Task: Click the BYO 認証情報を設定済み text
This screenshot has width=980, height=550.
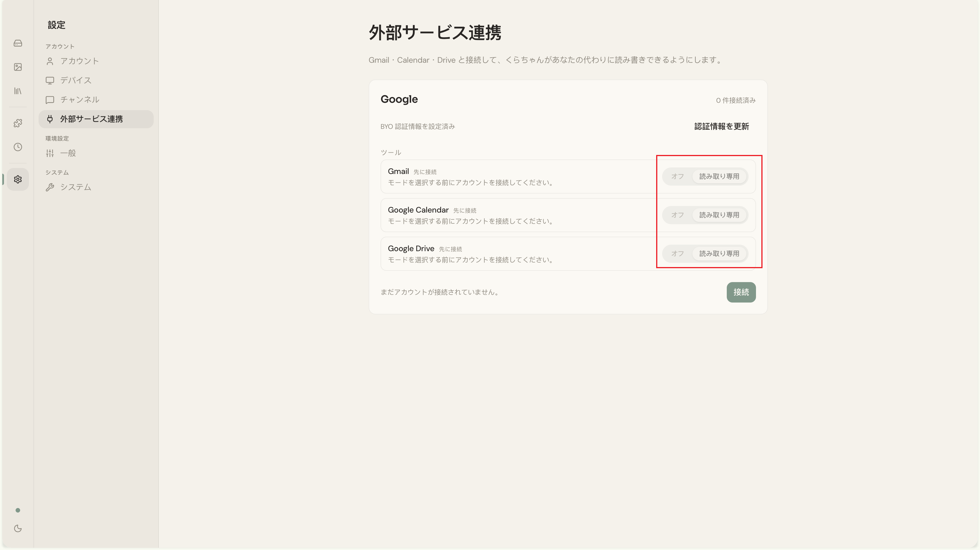Action: click(417, 126)
